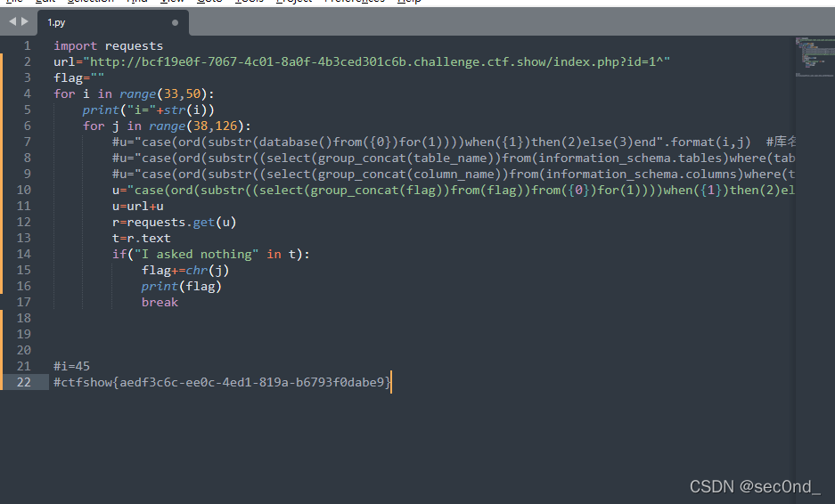Click the 'break' keyword

[x=160, y=302]
